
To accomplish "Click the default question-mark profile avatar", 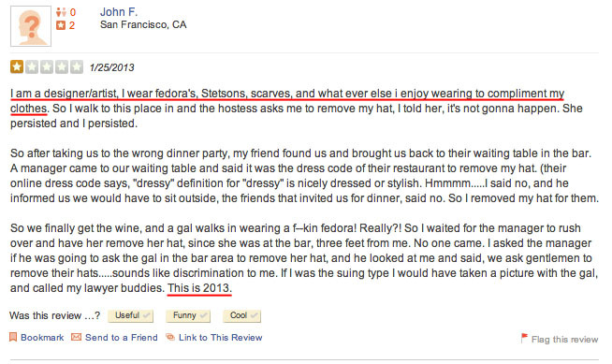I will 31,26.
